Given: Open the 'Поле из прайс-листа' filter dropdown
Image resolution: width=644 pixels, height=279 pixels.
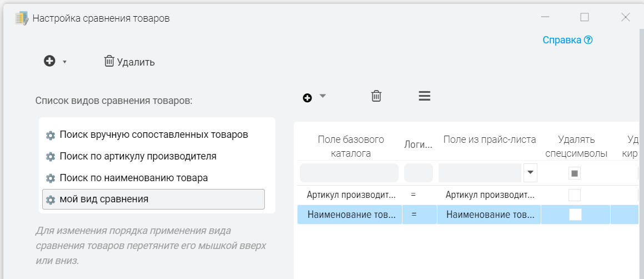Looking at the screenshot, I should (530, 173).
